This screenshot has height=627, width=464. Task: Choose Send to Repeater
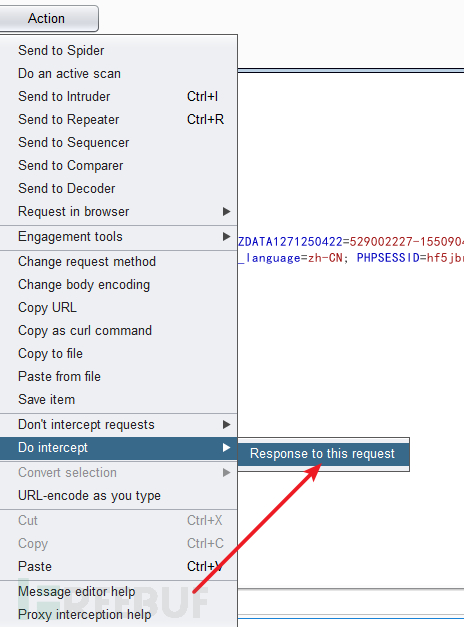118,120
